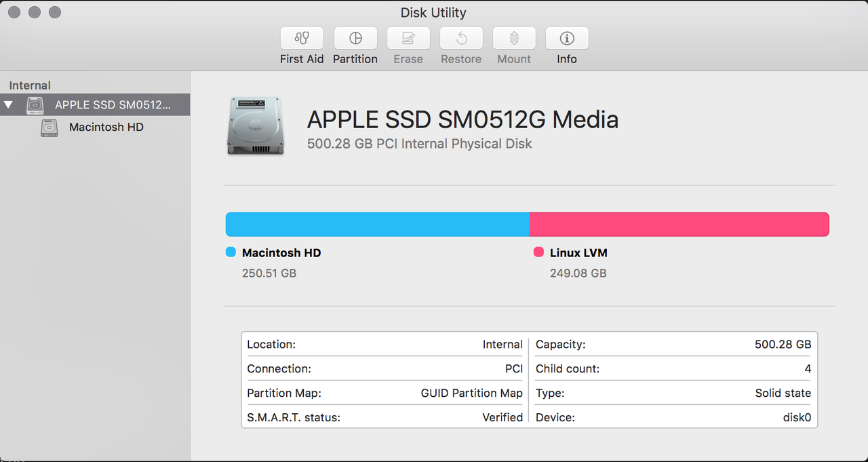The width and height of the screenshot is (868, 462).
Task: Click the Child count value 4
Action: (808, 369)
